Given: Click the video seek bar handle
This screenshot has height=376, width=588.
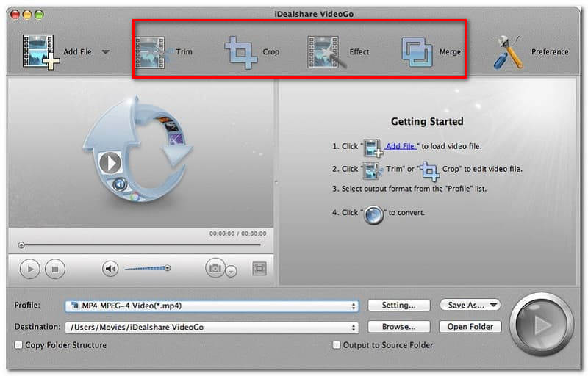Looking at the screenshot, I should (21, 245).
